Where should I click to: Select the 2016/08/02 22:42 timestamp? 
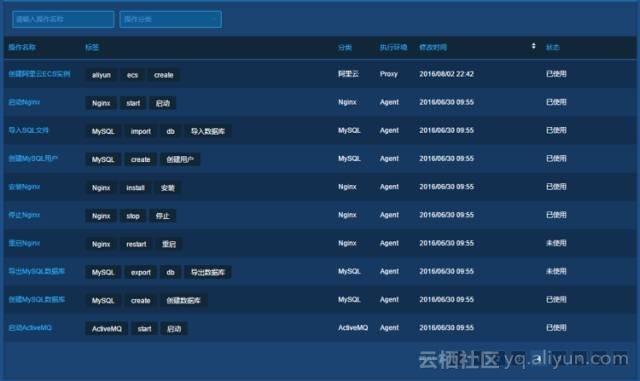[447, 74]
